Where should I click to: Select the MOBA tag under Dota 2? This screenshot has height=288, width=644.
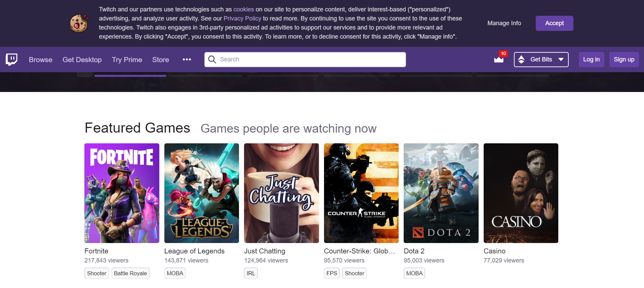(x=414, y=273)
